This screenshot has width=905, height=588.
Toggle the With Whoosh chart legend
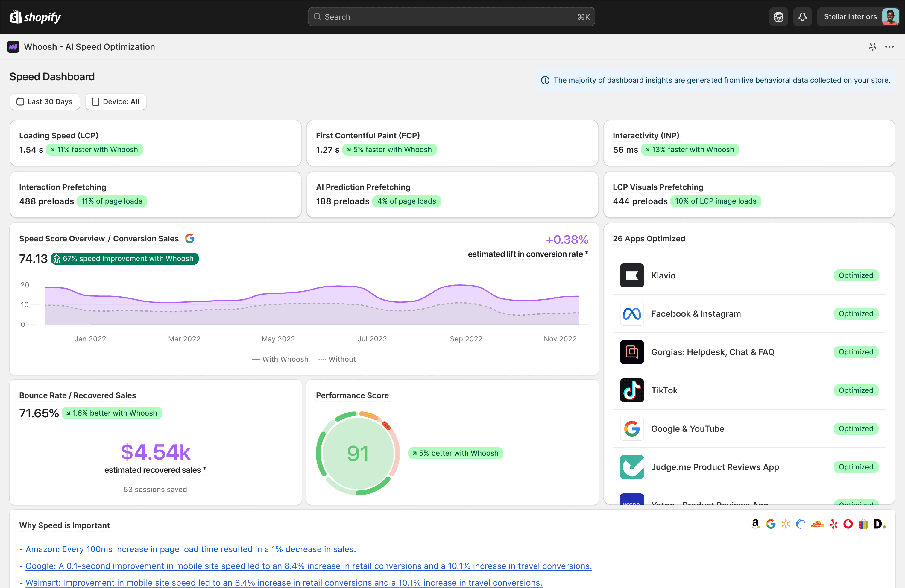pos(280,359)
